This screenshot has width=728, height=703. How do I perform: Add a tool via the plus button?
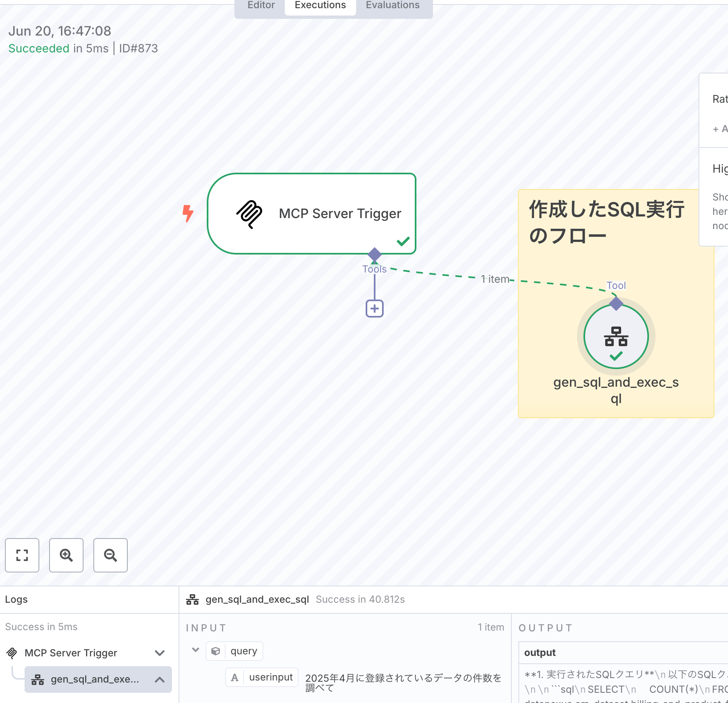tap(375, 309)
